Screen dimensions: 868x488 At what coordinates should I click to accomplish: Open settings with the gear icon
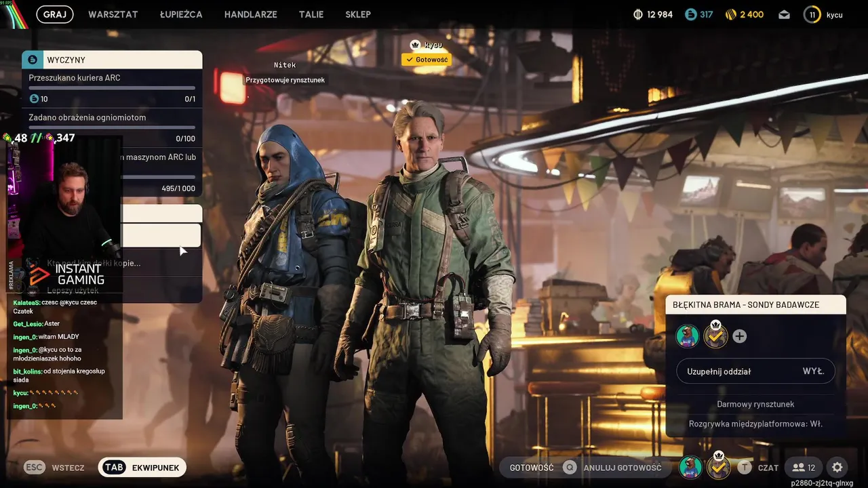(837, 467)
